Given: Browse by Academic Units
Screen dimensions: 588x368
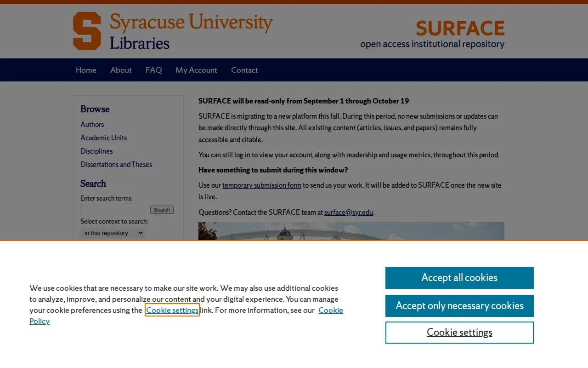Looking at the screenshot, I should coord(103,138).
